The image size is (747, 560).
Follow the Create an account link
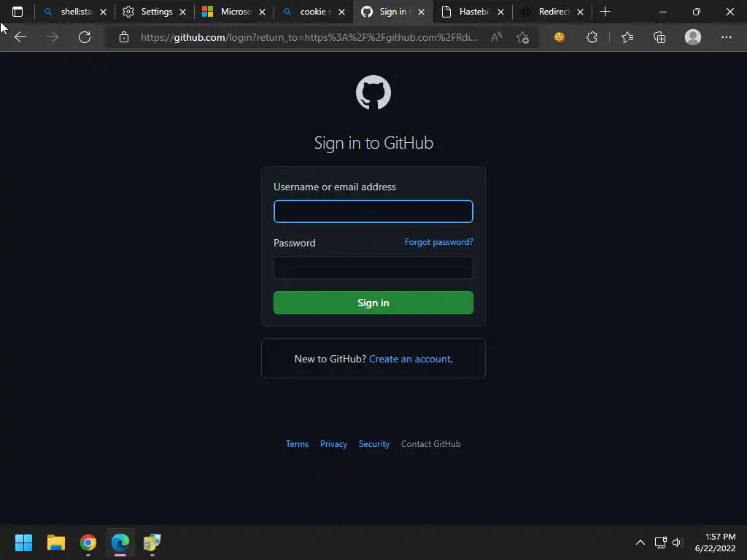[410, 359]
